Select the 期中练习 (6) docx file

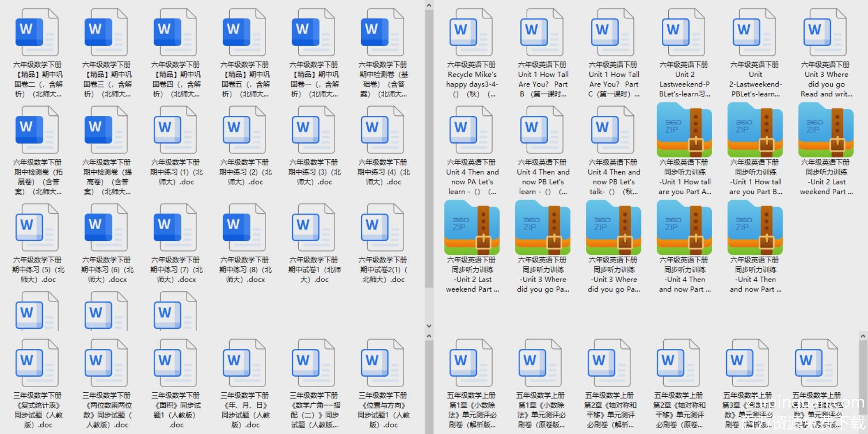pos(106,228)
